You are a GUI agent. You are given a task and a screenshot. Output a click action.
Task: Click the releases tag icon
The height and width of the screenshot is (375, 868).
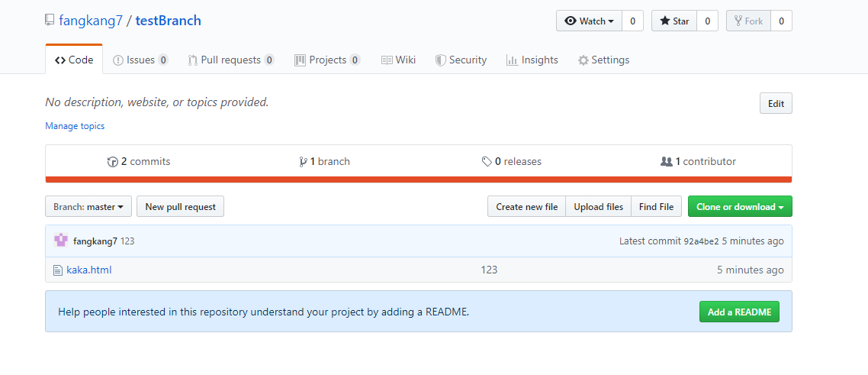click(x=487, y=162)
